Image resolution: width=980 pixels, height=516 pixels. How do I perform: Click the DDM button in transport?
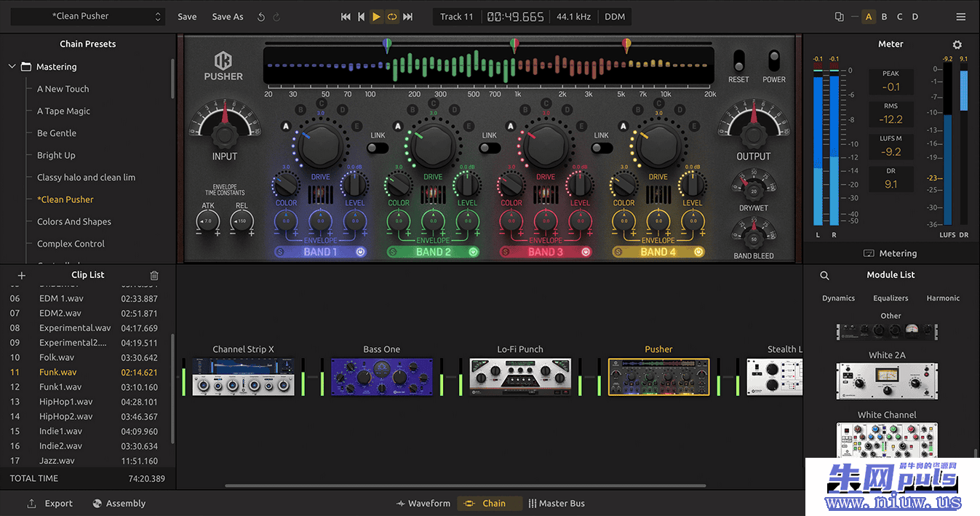click(x=615, y=17)
